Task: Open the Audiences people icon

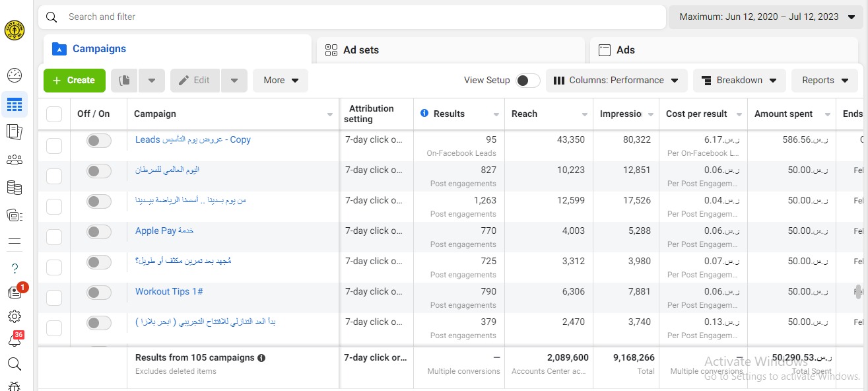Action: point(15,160)
